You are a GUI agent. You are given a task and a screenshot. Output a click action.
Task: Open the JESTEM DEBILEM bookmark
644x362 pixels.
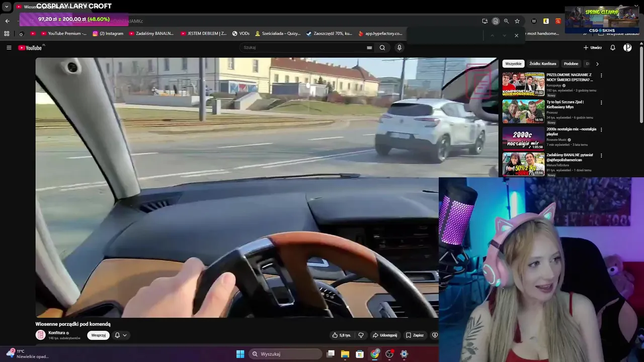pyautogui.click(x=204, y=34)
